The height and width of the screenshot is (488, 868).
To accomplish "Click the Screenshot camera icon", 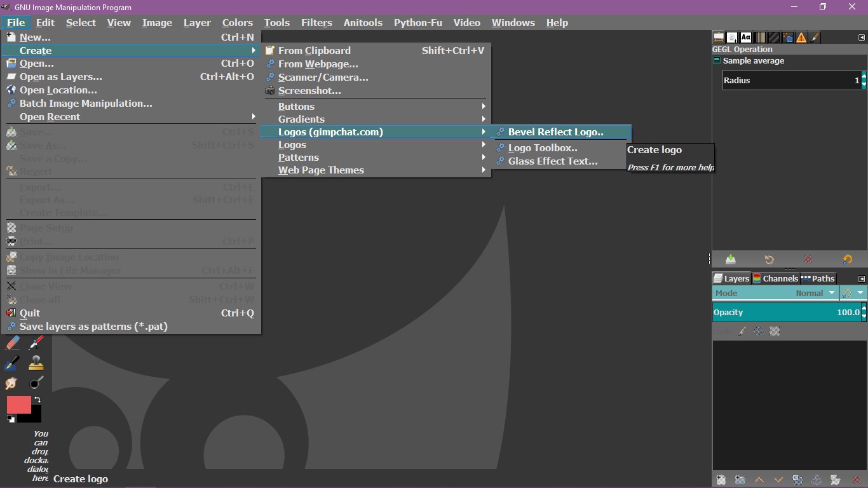I will 270,90.
